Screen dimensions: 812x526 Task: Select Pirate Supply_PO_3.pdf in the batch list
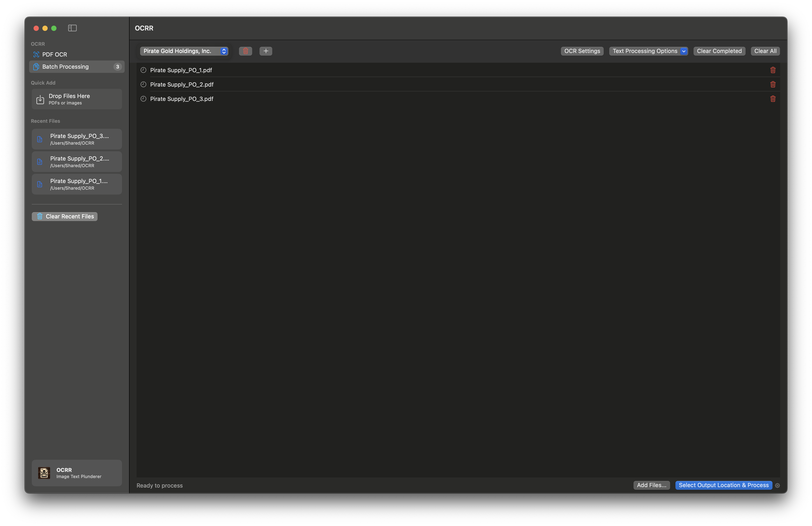[x=458, y=99]
